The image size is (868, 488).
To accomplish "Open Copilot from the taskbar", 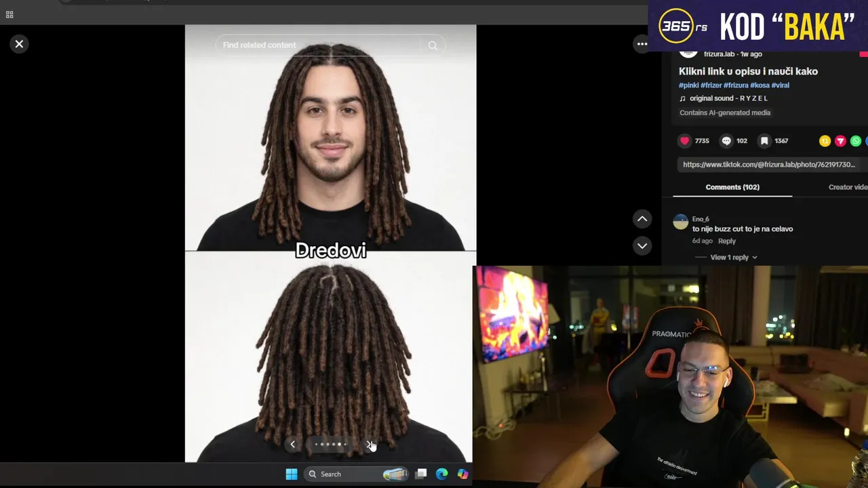I will pyautogui.click(x=462, y=474).
